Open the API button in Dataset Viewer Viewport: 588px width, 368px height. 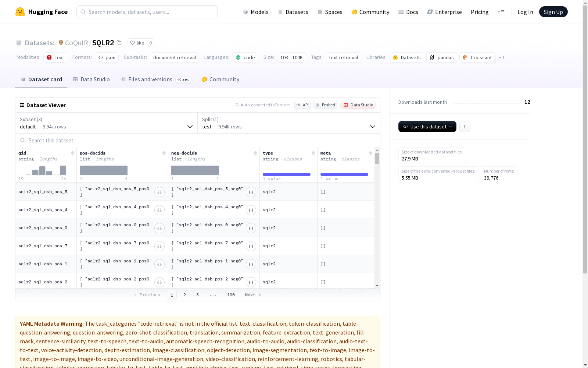click(x=302, y=105)
